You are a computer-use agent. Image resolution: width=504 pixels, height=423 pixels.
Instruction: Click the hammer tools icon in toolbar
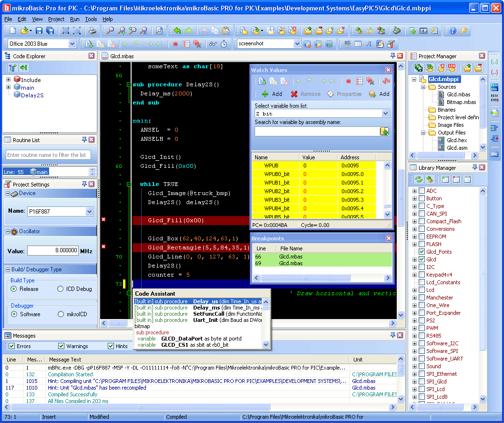391,44
